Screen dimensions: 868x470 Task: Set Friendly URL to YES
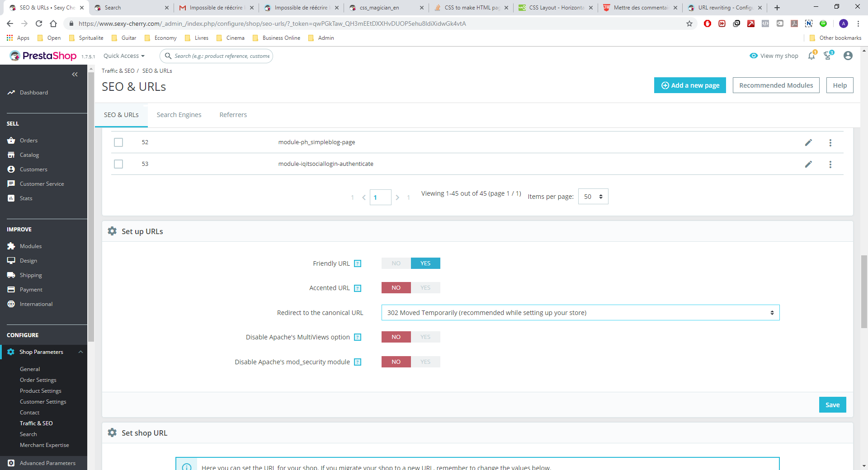click(425, 263)
